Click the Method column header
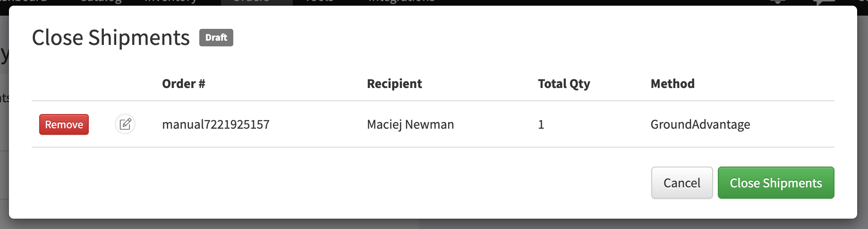 click(x=672, y=84)
